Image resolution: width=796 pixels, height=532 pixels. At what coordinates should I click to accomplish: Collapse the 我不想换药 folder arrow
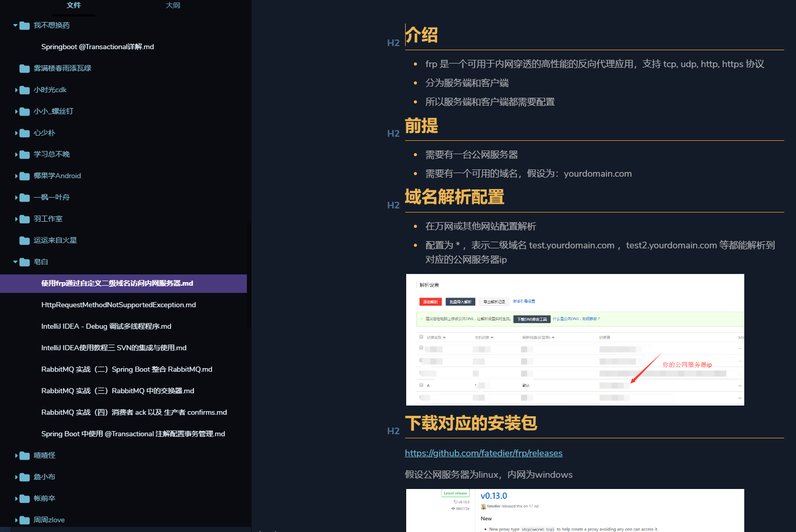(x=15, y=25)
